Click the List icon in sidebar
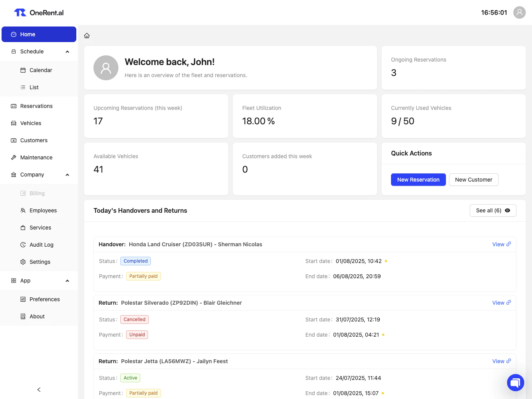The width and height of the screenshot is (532, 399). [23, 87]
